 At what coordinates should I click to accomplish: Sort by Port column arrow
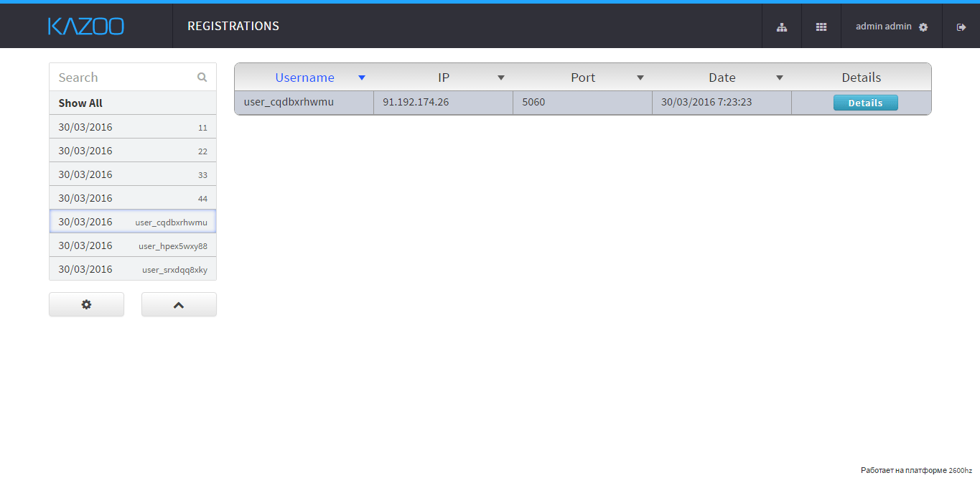[640, 78]
